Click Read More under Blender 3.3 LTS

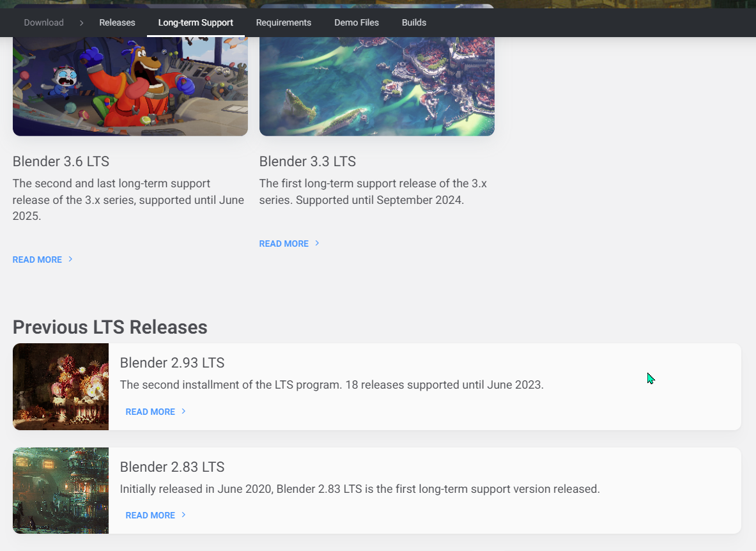click(284, 244)
